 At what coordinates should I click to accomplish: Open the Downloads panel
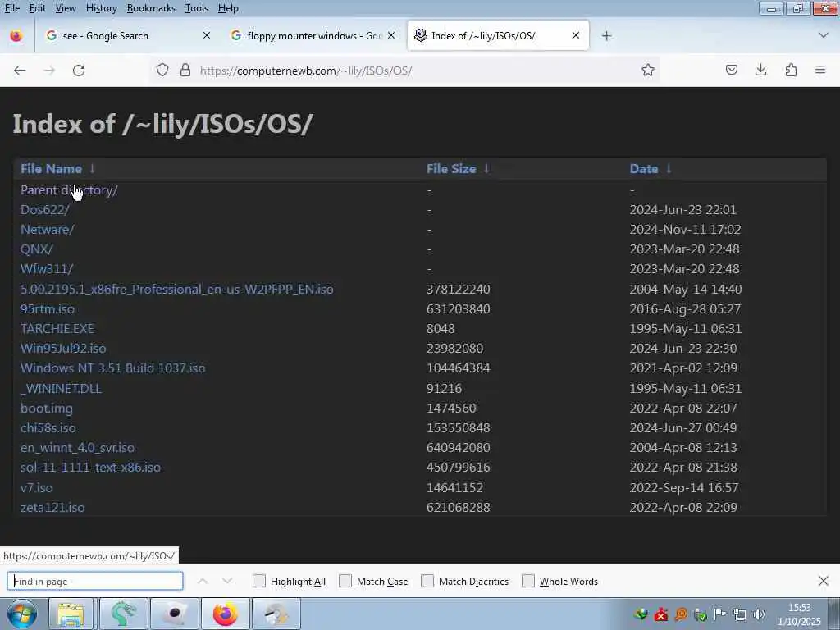(x=760, y=70)
